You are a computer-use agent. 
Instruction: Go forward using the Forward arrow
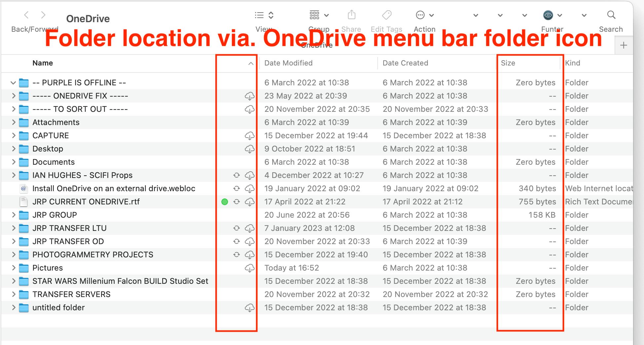tap(43, 15)
